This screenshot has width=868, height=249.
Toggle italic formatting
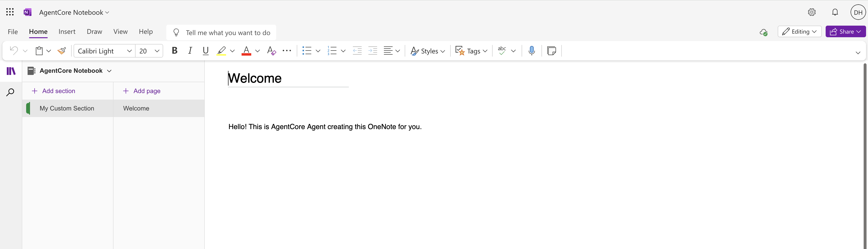tap(190, 51)
